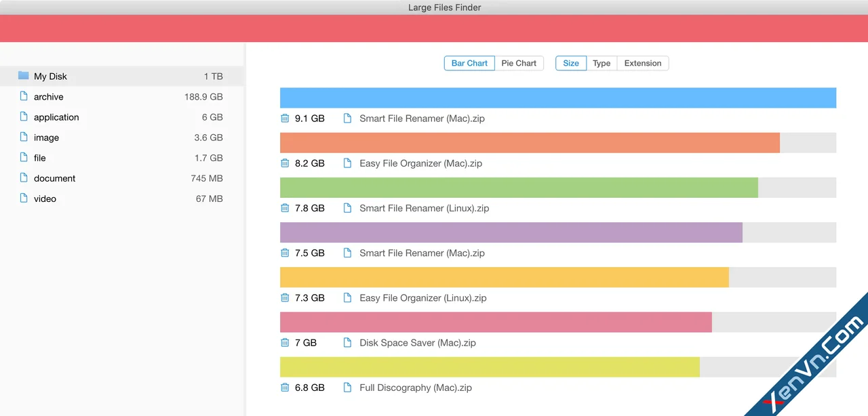The image size is (868, 416).
Task: Click the pink bar for Disk Space Saver (Mac).zip
Action: click(496, 322)
